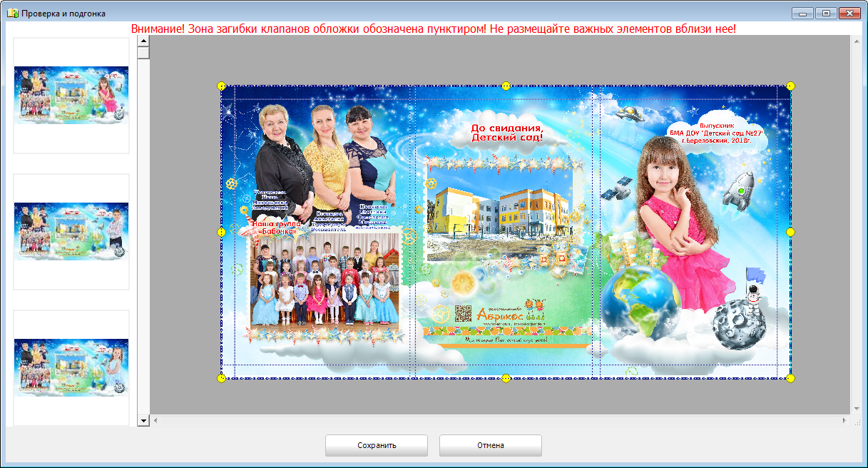Click the middle-right yellow resize handle
Screen dimensions: 868x468
(790, 232)
